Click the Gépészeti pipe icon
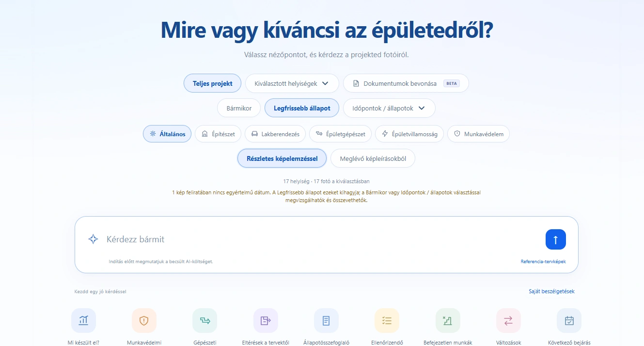The image size is (644, 346). 205,320
